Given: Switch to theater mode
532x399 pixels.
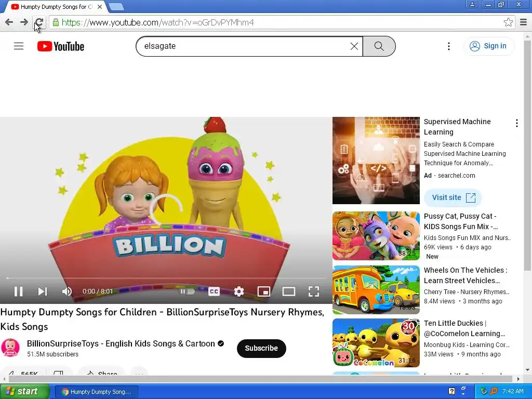Looking at the screenshot, I should (289, 291).
